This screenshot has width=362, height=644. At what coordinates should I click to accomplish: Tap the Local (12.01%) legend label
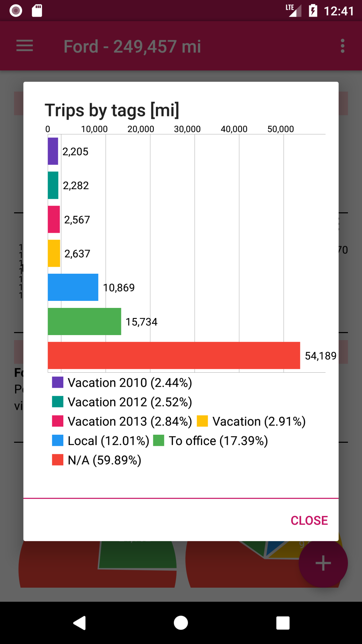108,441
